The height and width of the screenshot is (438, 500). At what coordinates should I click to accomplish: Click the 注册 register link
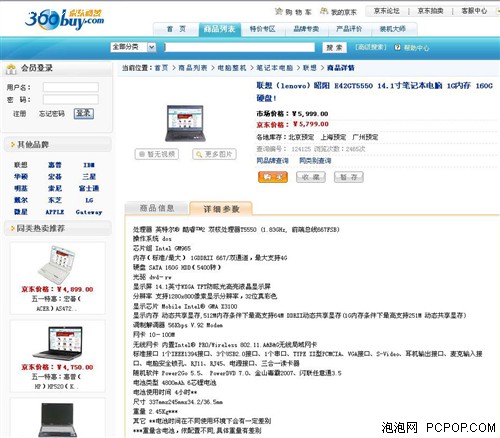tap(19, 114)
